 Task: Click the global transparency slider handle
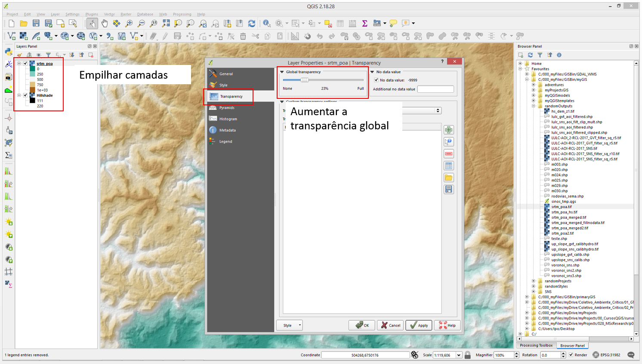click(x=305, y=80)
